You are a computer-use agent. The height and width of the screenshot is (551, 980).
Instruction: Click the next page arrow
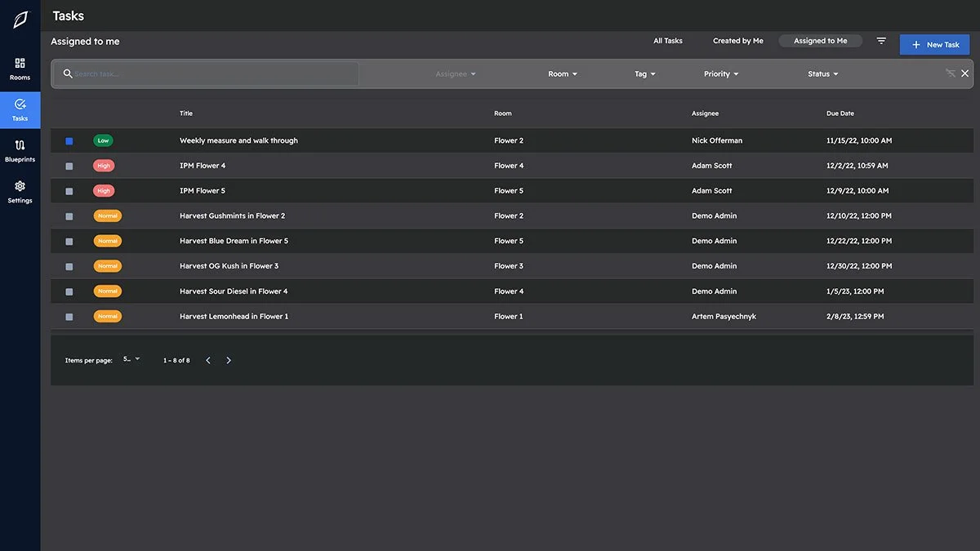click(229, 359)
